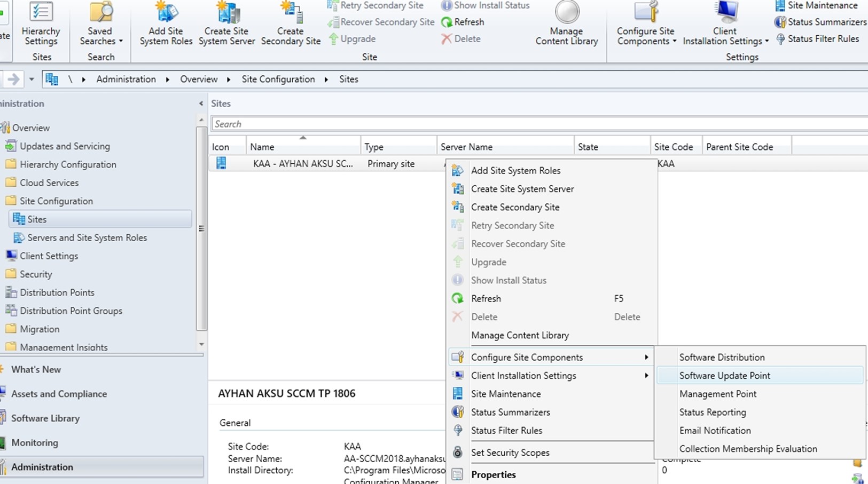Click the Search input field

539,124
